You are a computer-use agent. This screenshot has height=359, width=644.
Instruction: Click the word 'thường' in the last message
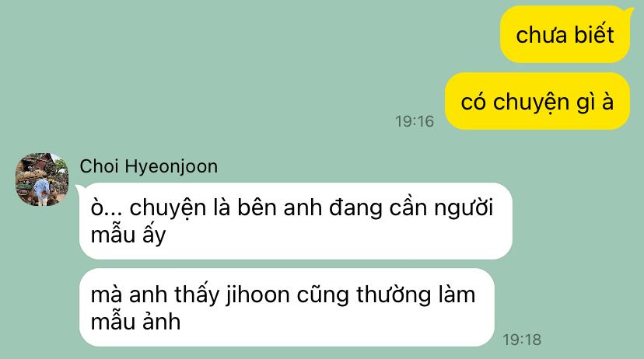394,295
